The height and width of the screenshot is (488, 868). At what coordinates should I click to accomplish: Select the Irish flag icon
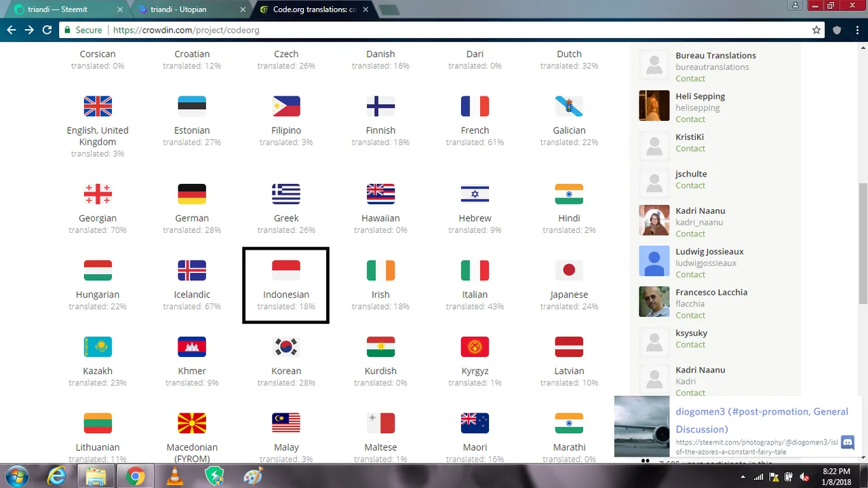[380, 270]
